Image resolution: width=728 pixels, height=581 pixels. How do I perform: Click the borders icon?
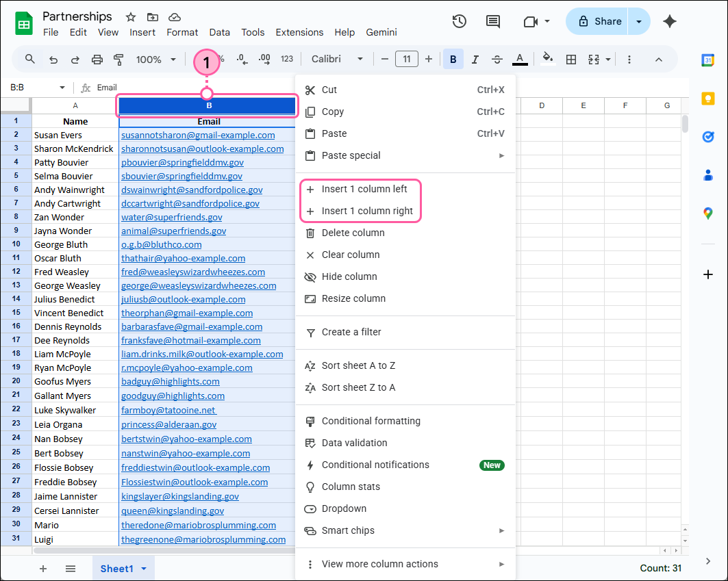pyautogui.click(x=571, y=59)
